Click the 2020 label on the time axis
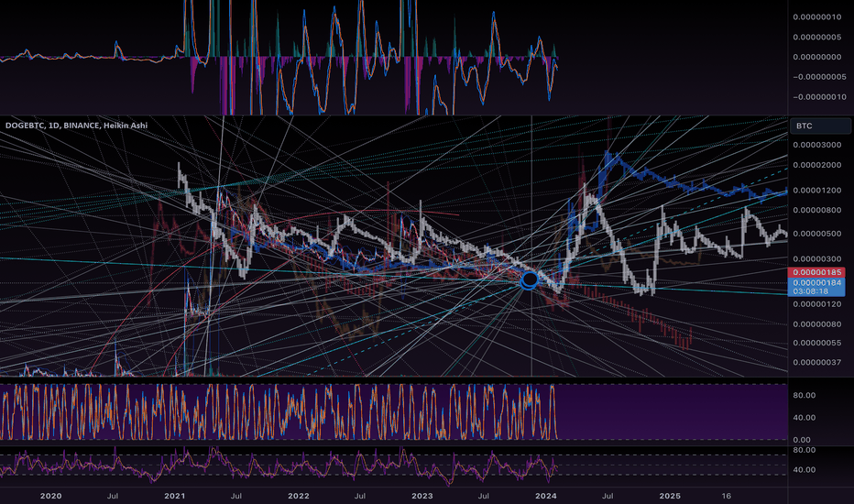 pyautogui.click(x=51, y=496)
